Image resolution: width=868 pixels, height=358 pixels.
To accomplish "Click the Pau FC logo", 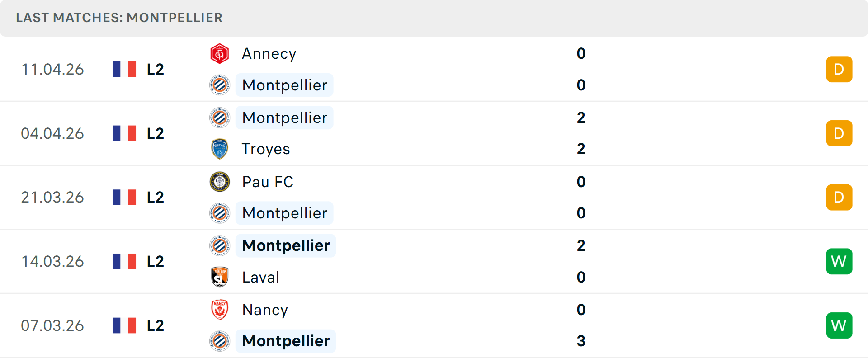I will click(220, 182).
